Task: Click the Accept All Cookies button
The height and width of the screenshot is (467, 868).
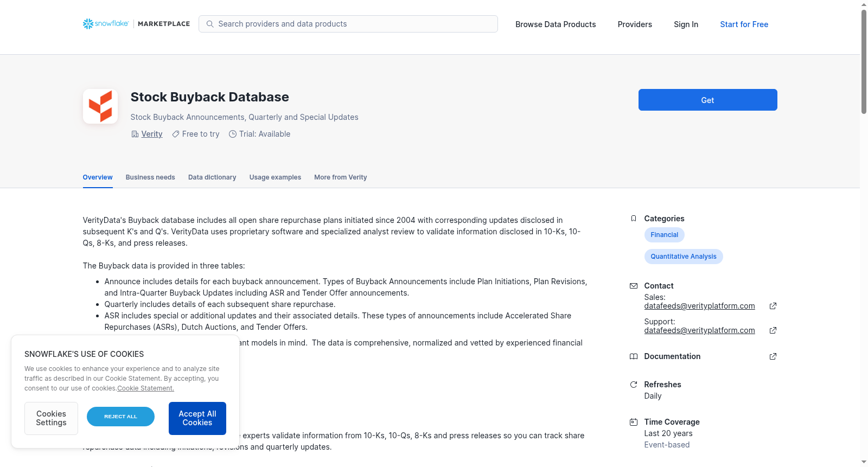Action: 197,418
